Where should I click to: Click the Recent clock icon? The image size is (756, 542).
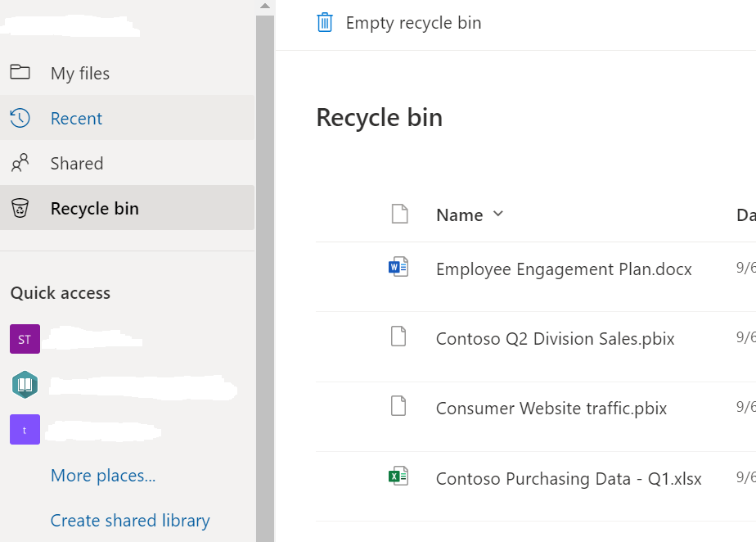click(20, 118)
